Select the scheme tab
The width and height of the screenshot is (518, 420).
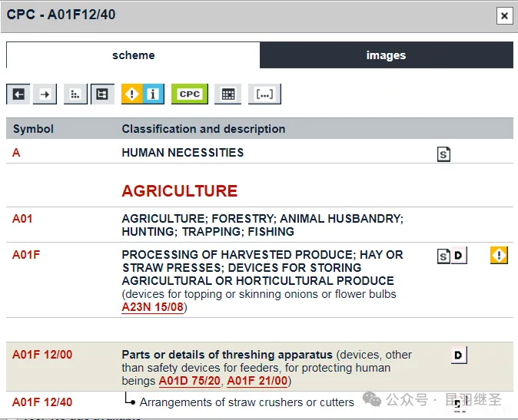(133, 55)
